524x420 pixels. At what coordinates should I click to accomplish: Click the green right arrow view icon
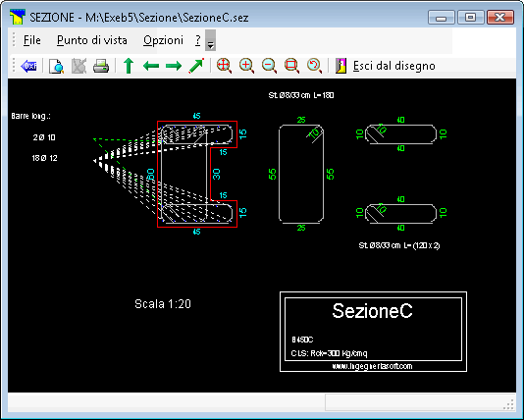click(x=174, y=66)
